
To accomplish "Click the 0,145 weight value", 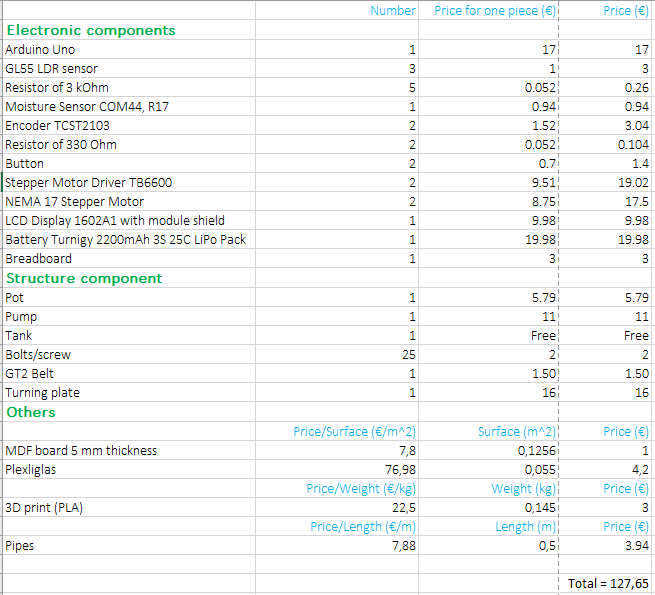I will (488, 507).
